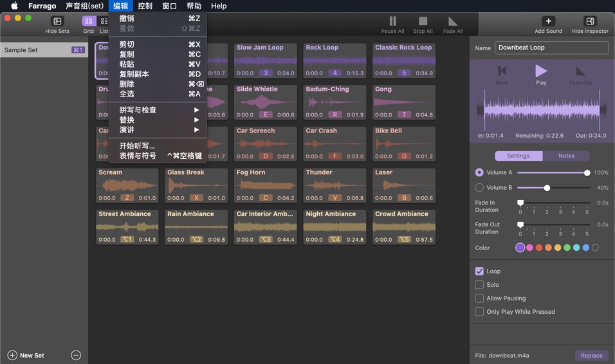This screenshot has width=615, height=364.
Task: Select the Scream sound tile
Action: [127, 185]
